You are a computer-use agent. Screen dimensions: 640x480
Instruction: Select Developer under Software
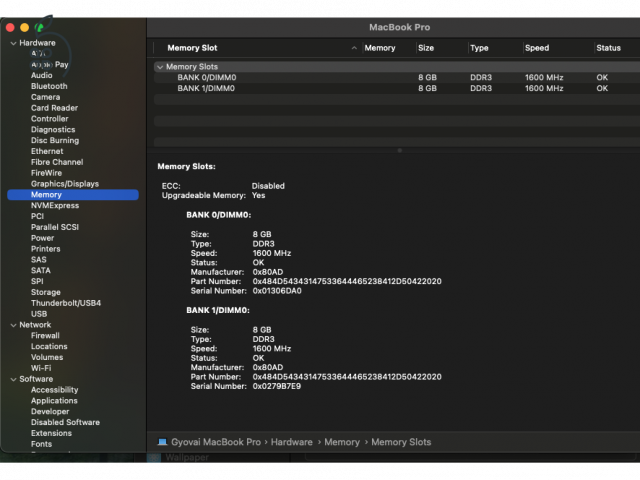click(50, 411)
